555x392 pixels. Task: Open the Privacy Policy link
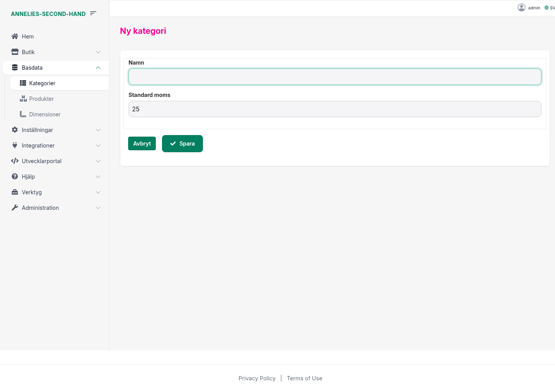coord(257,378)
